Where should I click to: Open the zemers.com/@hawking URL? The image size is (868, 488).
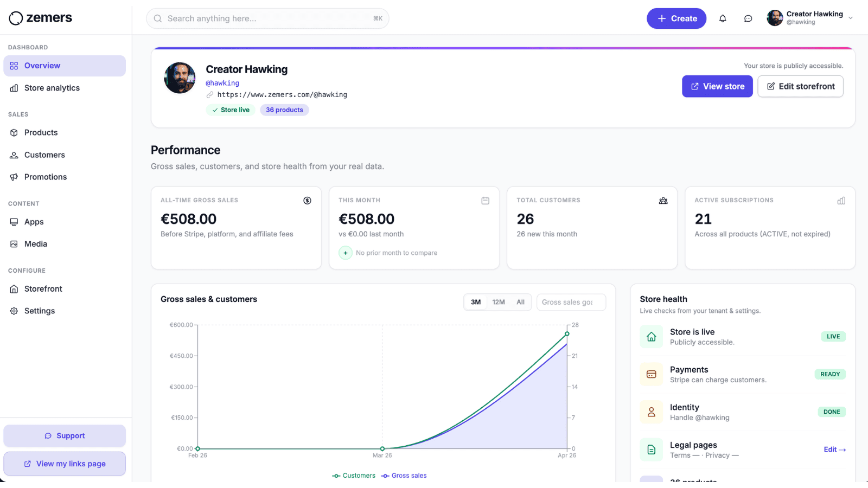(x=282, y=94)
